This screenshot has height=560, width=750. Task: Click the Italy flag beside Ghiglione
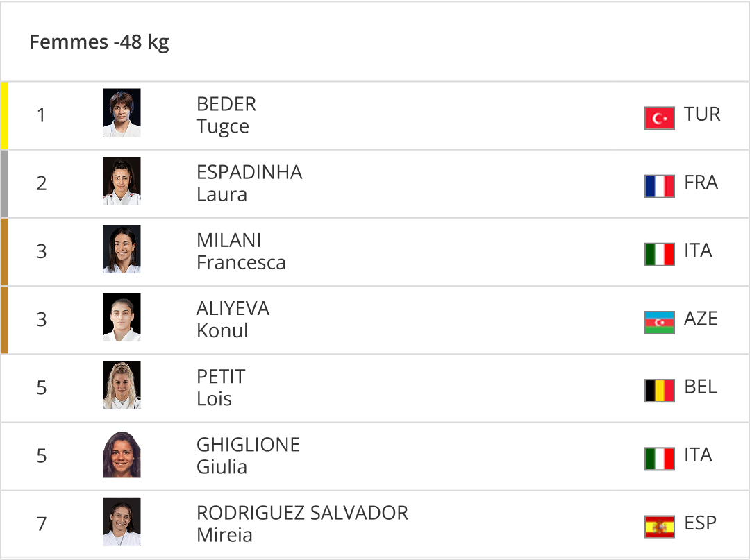pyautogui.click(x=659, y=458)
